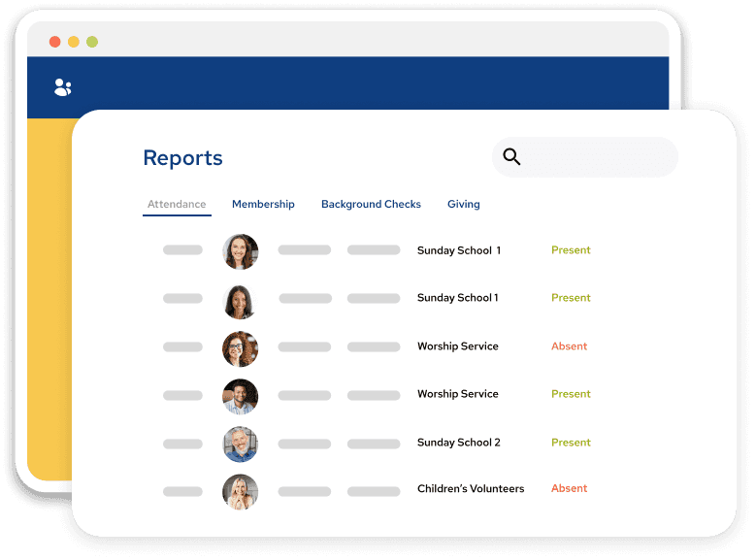This screenshot has width=756, height=560.
Task: Click the green maximize window dot
Action: tap(92, 42)
